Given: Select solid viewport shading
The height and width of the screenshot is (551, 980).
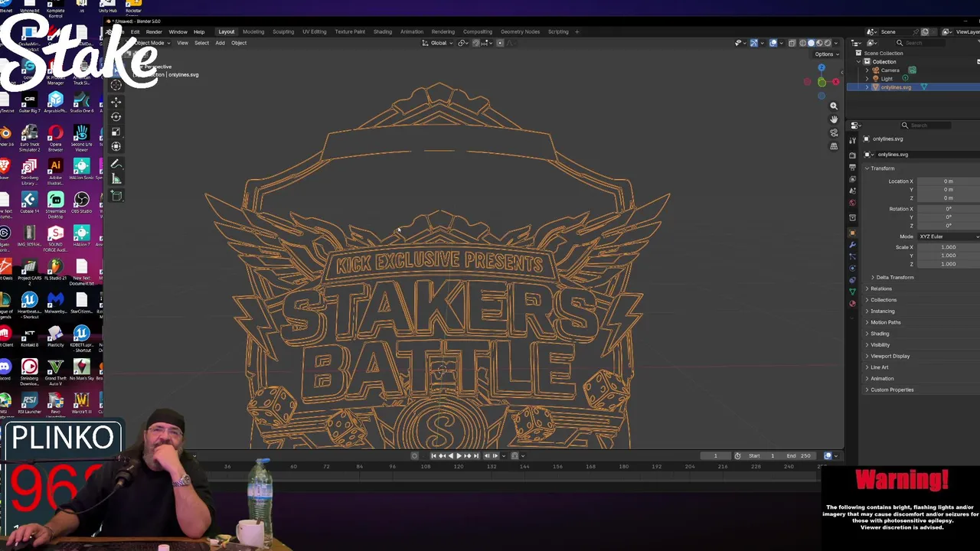Looking at the screenshot, I should (811, 43).
